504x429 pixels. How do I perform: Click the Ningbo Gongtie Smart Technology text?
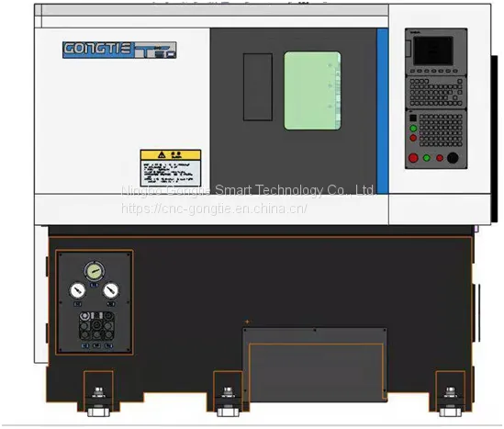248,190
